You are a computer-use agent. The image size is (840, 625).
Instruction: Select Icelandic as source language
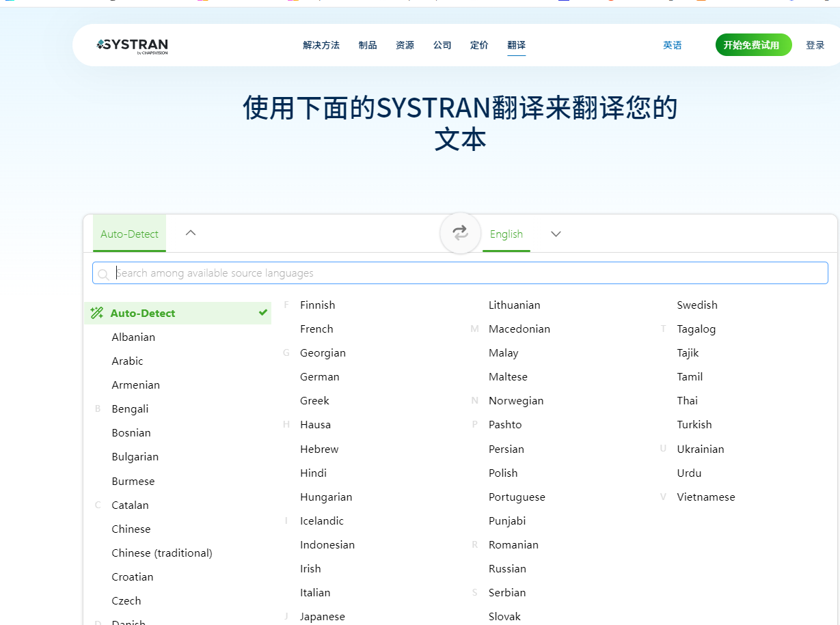(322, 520)
